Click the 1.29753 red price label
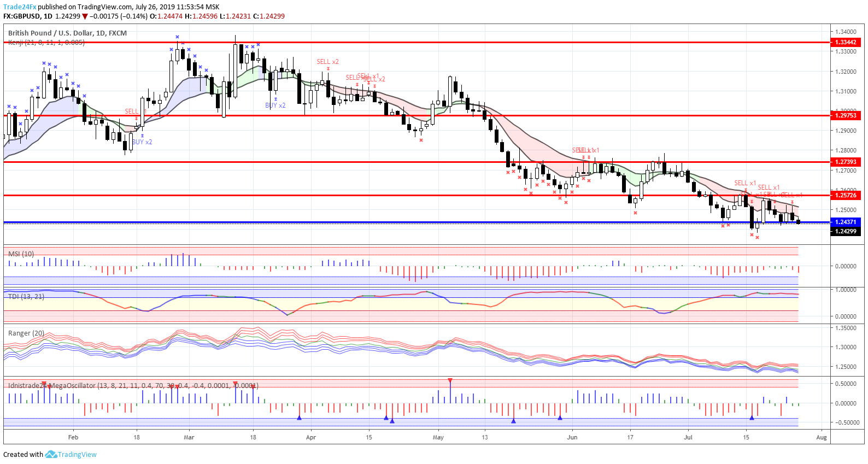 tap(846, 115)
